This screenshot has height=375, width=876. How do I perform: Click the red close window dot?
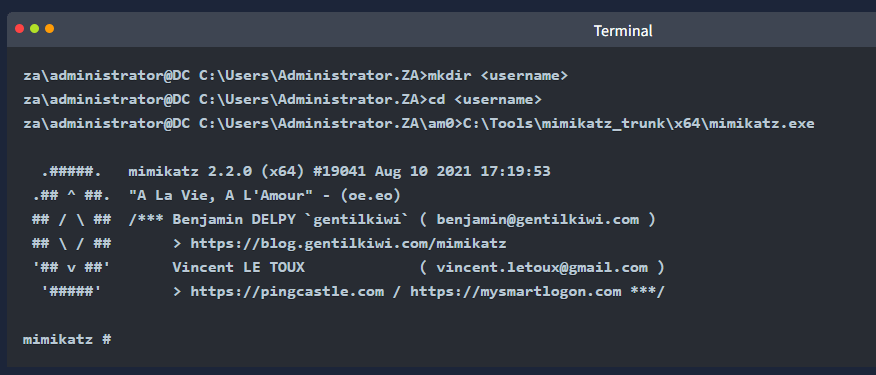click(x=20, y=29)
